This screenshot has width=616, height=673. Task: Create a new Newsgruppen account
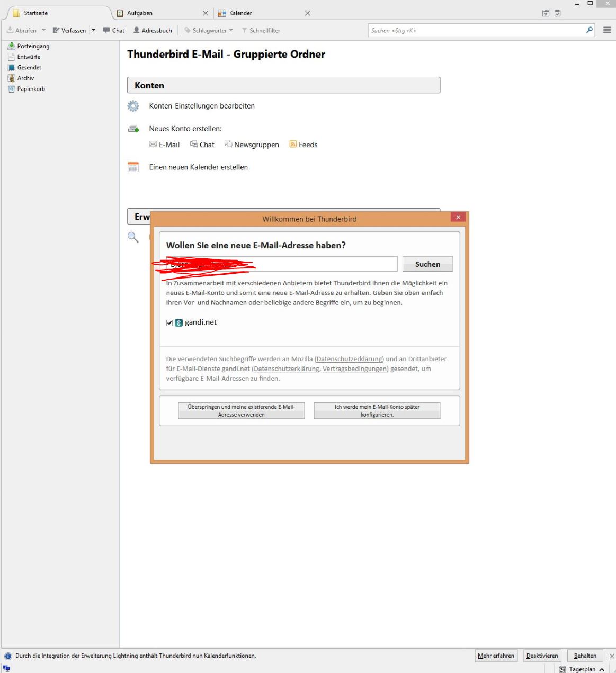click(252, 145)
